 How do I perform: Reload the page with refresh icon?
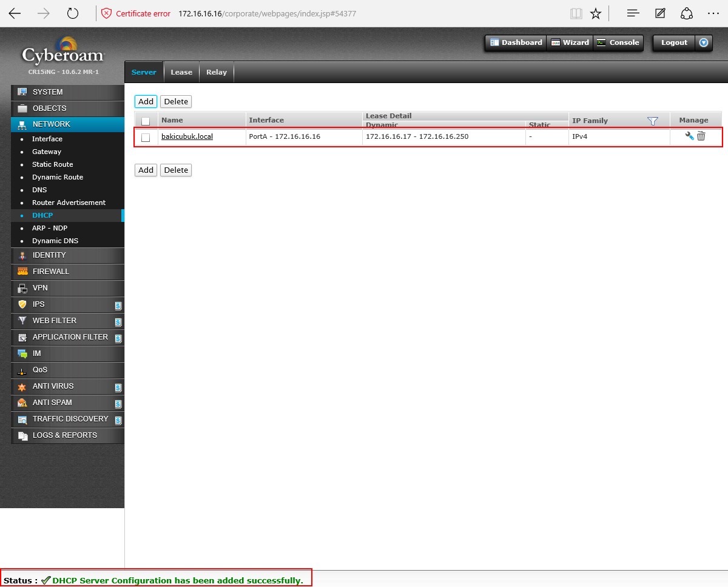pos(73,13)
